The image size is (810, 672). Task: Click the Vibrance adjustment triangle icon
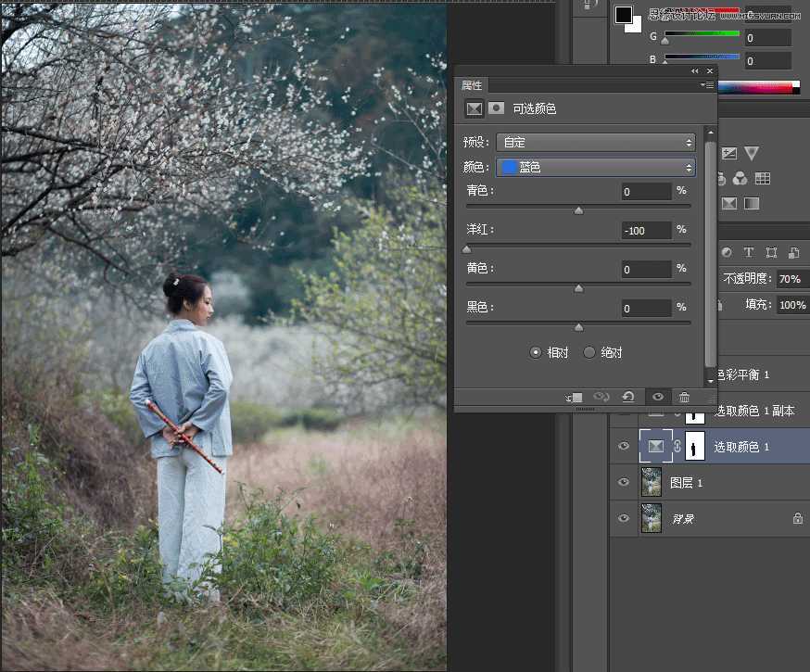753,153
